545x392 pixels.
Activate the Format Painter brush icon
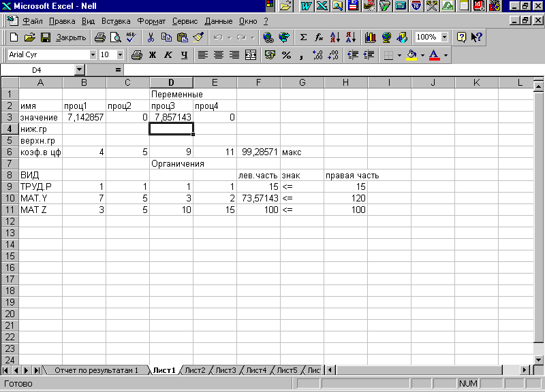click(198, 37)
